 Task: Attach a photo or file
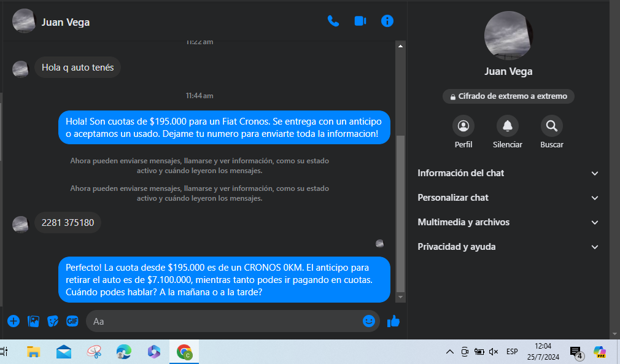(33, 321)
